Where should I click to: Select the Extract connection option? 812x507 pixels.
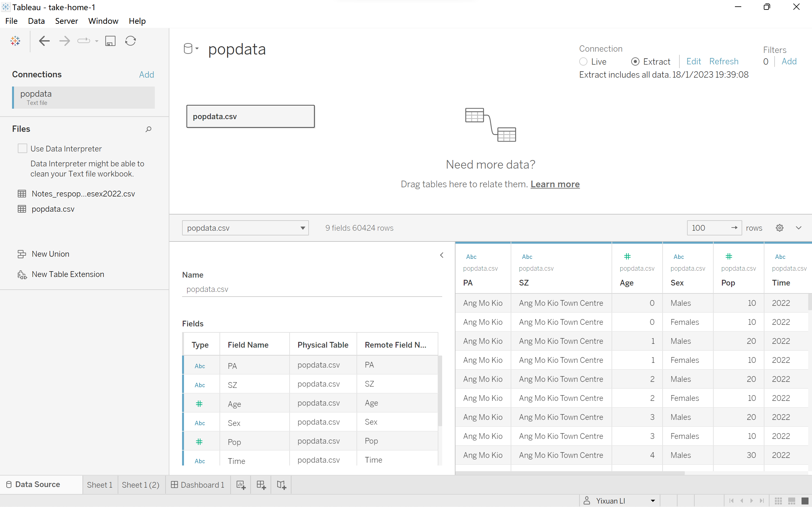tap(635, 62)
